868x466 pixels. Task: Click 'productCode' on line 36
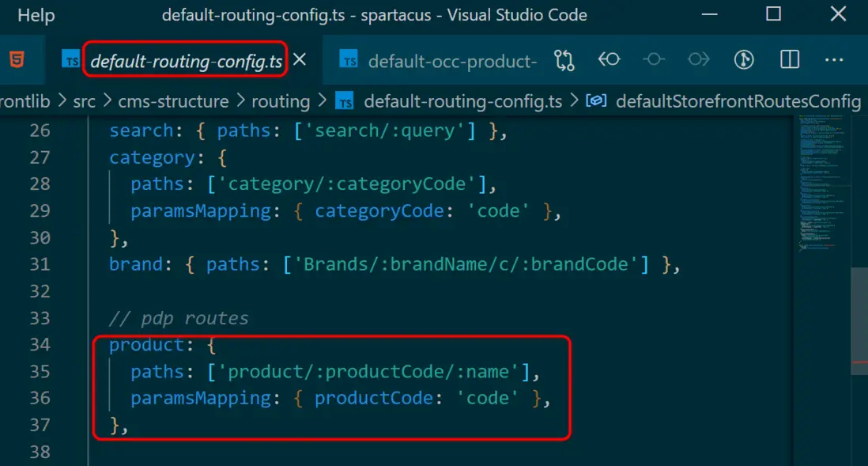[374, 399]
